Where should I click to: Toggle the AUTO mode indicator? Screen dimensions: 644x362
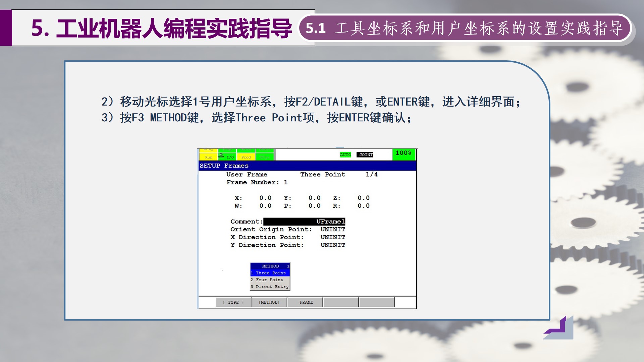tap(345, 155)
